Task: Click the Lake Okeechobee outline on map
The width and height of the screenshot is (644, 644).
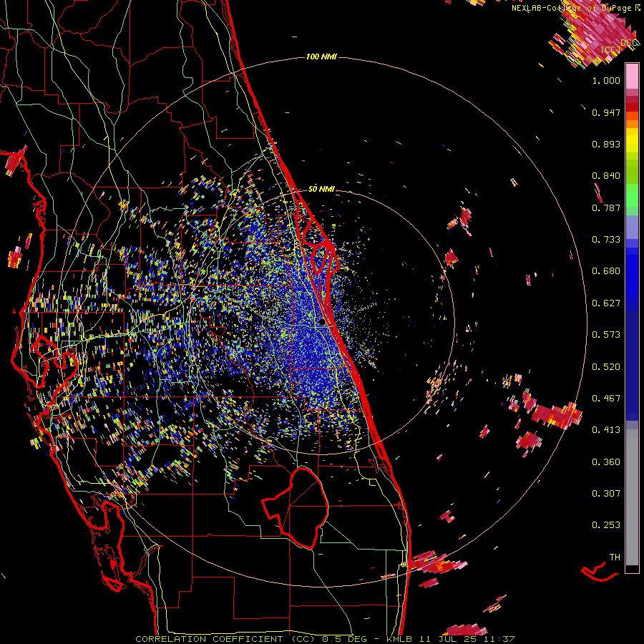Action: point(296,507)
